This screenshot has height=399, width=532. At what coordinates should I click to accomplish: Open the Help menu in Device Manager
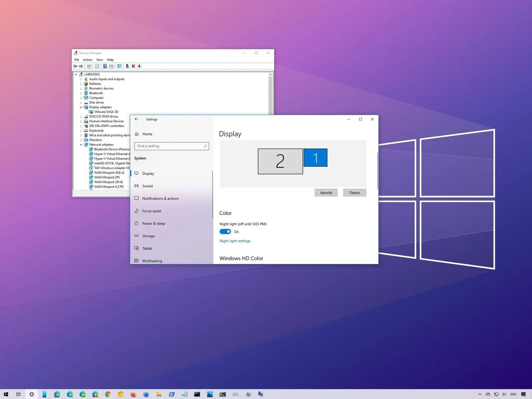pyautogui.click(x=110, y=60)
